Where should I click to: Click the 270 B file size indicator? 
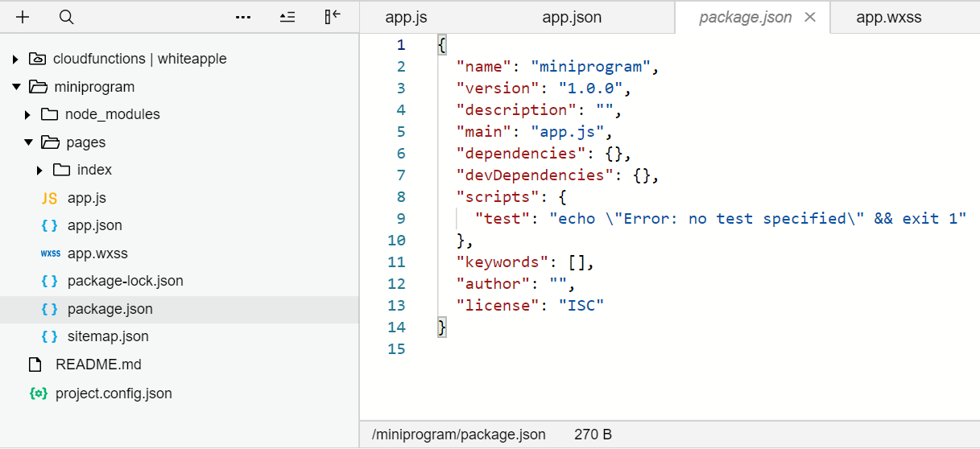pyautogui.click(x=593, y=435)
